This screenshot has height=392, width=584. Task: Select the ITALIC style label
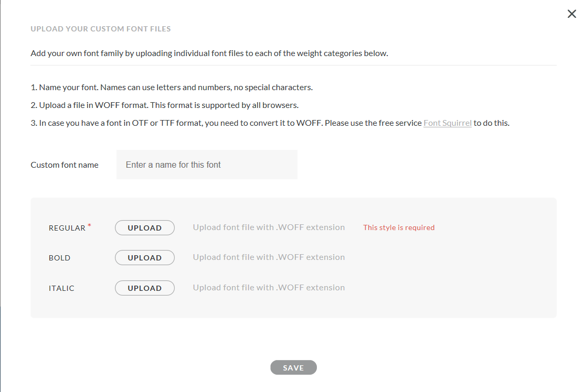[61, 288]
